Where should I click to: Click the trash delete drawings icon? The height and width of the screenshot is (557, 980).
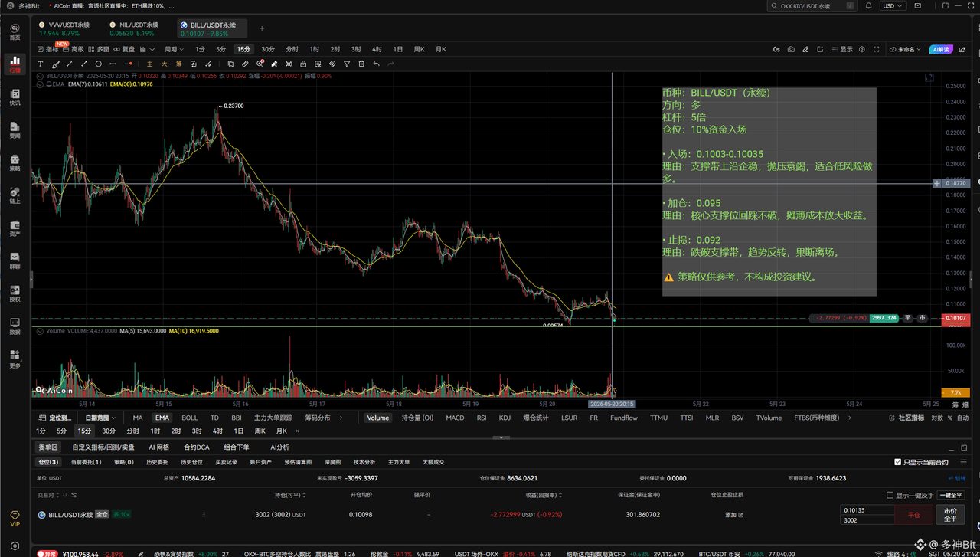click(x=361, y=64)
